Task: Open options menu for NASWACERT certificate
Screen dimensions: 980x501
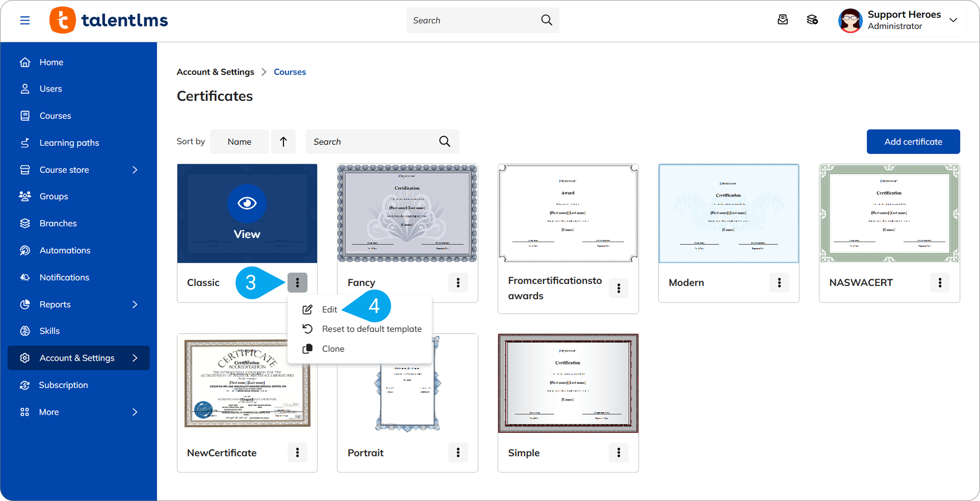Action: (940, 283)
